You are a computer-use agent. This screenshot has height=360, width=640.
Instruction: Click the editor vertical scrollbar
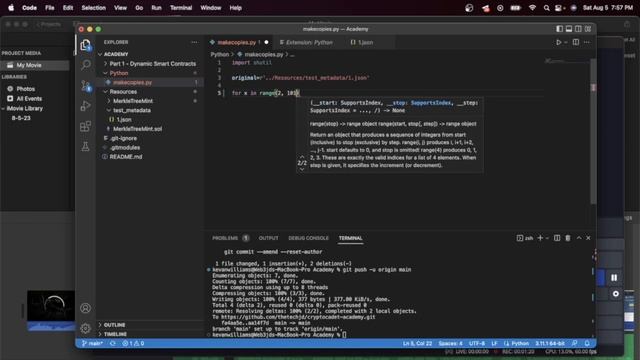tap(593, 131)
